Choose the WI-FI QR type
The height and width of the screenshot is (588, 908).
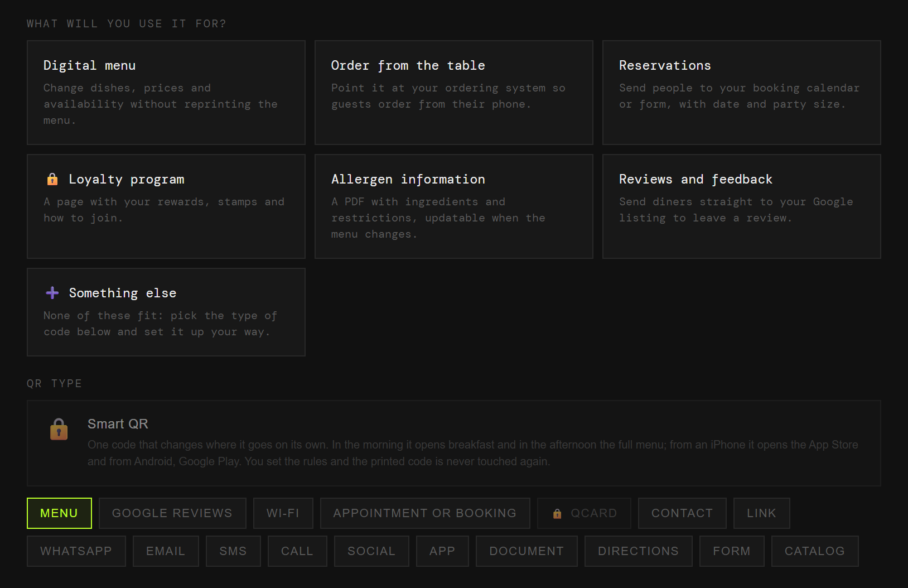coord(283,513)
